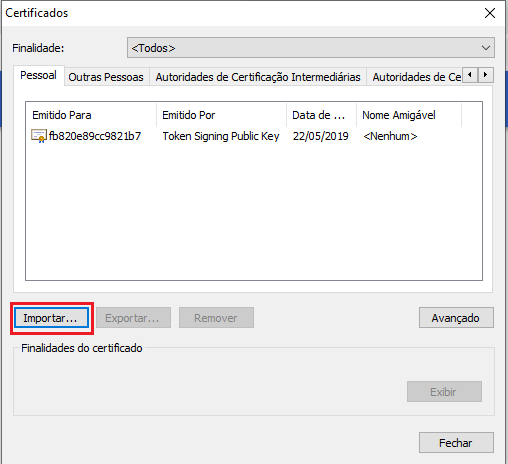
Task: Click the Importar button
Action: tap(52, 318)
